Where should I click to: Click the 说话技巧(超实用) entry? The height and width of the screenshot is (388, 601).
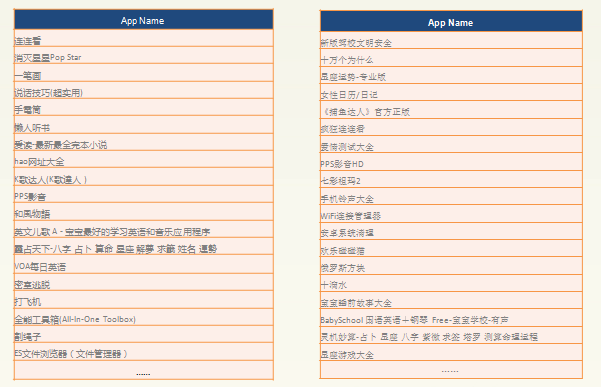[x=143, y=90]
